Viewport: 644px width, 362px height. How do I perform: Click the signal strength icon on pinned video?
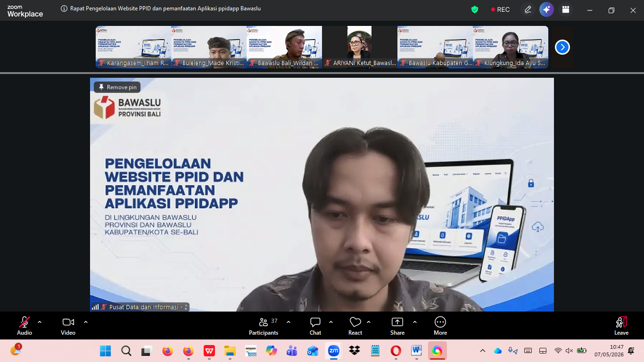[x=95, y=307]
